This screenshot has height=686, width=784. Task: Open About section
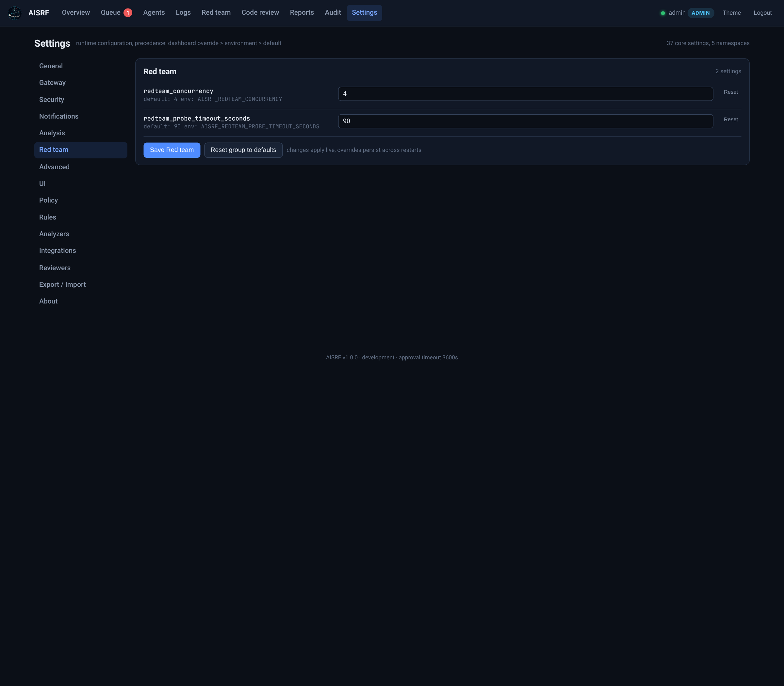pyautogui.click(x=81, y=301)
